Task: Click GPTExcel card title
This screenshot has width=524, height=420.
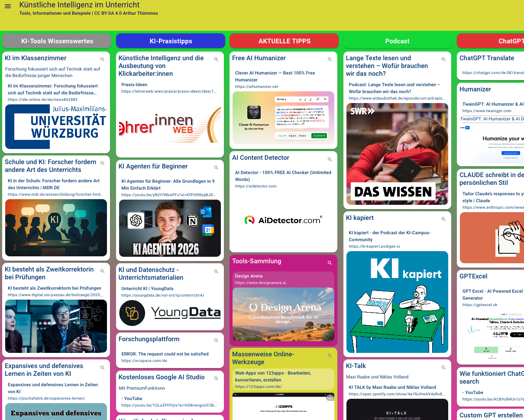Action: coord(473,276)
